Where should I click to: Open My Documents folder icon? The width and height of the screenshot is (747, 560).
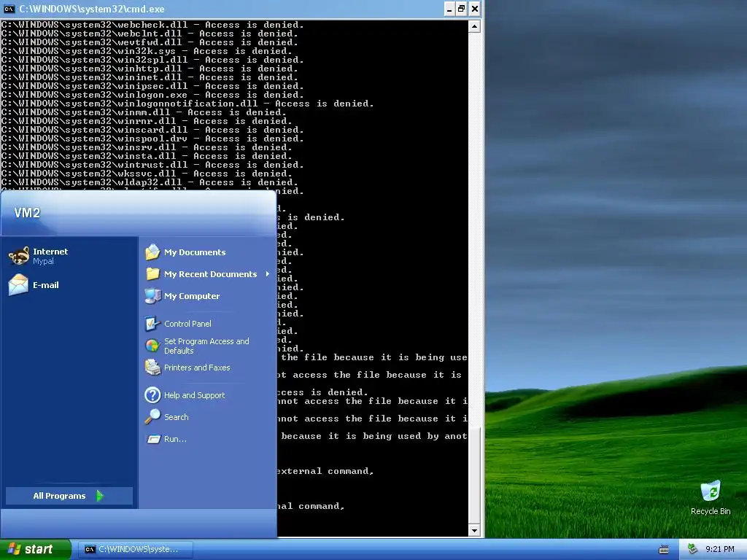152,252
